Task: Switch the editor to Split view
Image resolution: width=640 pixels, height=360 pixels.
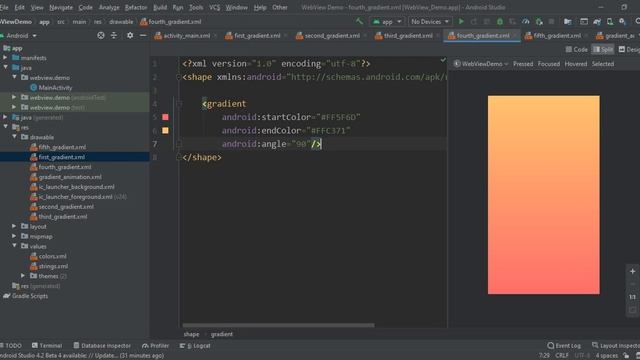Action: 603,49
